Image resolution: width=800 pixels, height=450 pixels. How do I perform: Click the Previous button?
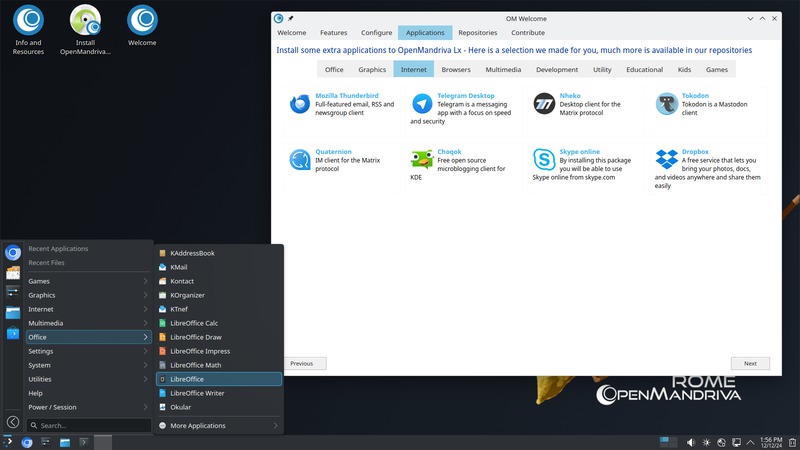click(x=302, y=363)
